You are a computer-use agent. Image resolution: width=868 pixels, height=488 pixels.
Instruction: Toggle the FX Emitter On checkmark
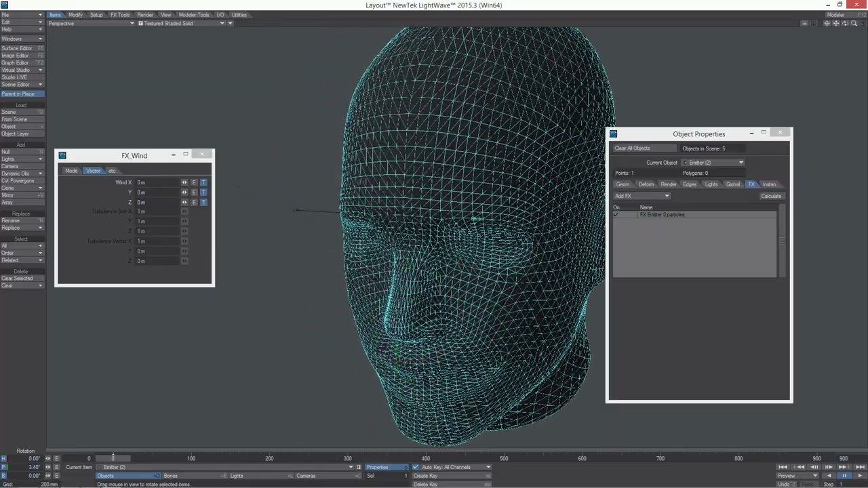tap(616, 215)
